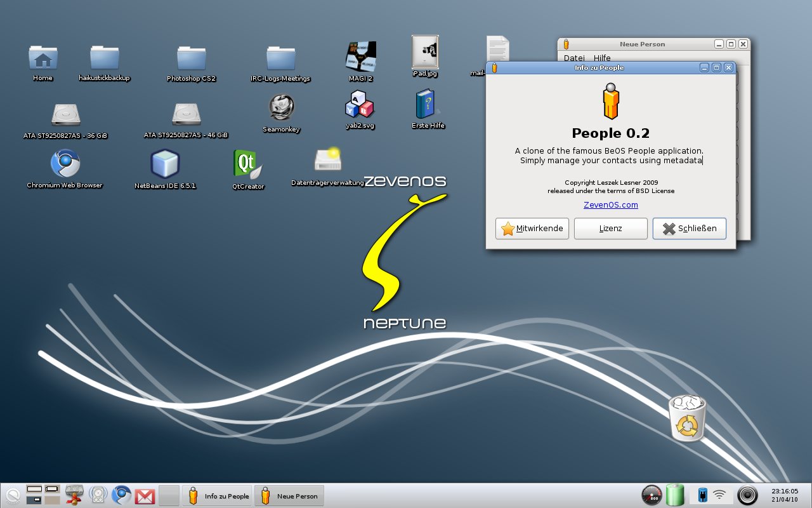Open Gmail from the panel quick launcher
Screen dimensions: 812x508
[x=145, y=496]
